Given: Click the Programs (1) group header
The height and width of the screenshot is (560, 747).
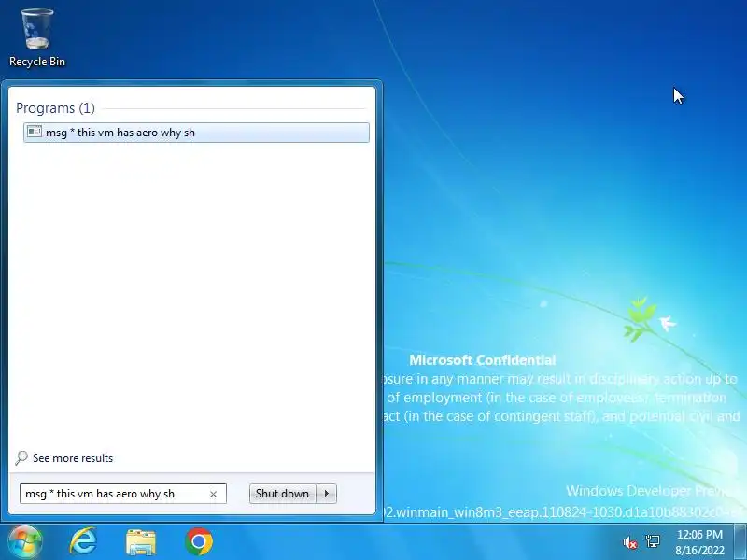Looking at the screenshot, I should tap(55, 108).
